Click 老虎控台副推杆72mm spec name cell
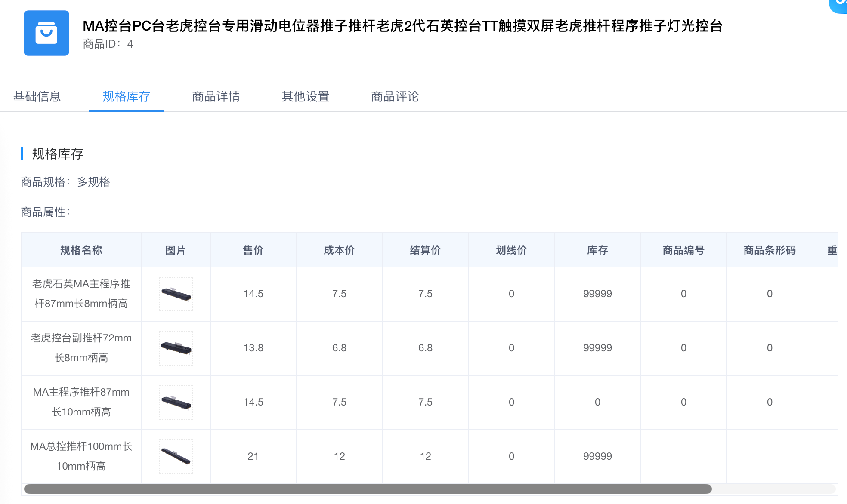Viewport: 847px width, 504px height. pyautogui.click(x=81, y=348)
